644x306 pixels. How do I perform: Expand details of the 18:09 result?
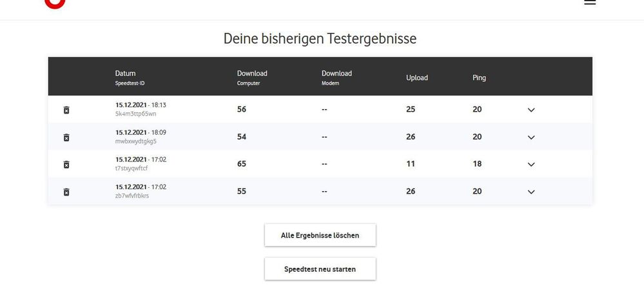tap(531, 138)
